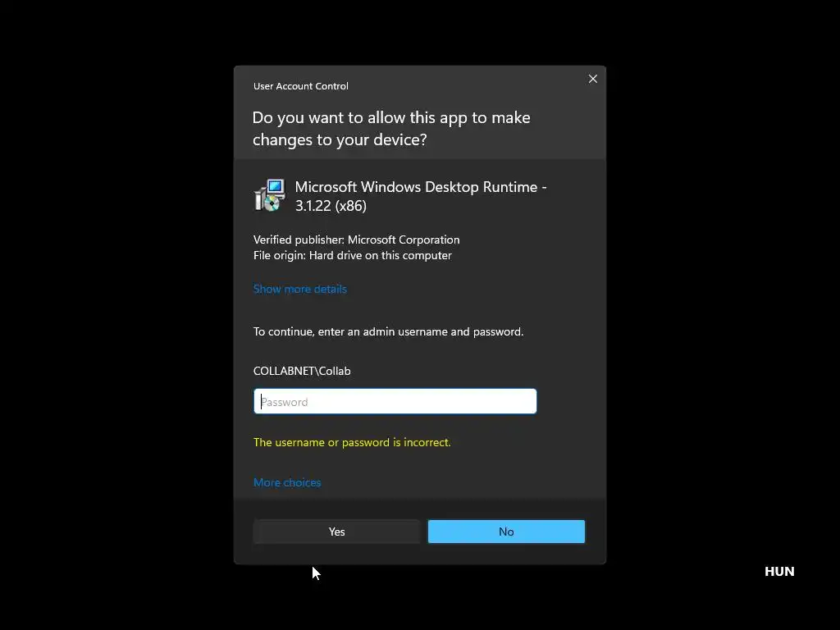Open the Show more details link
840x630 pixels.
[300, 290]
